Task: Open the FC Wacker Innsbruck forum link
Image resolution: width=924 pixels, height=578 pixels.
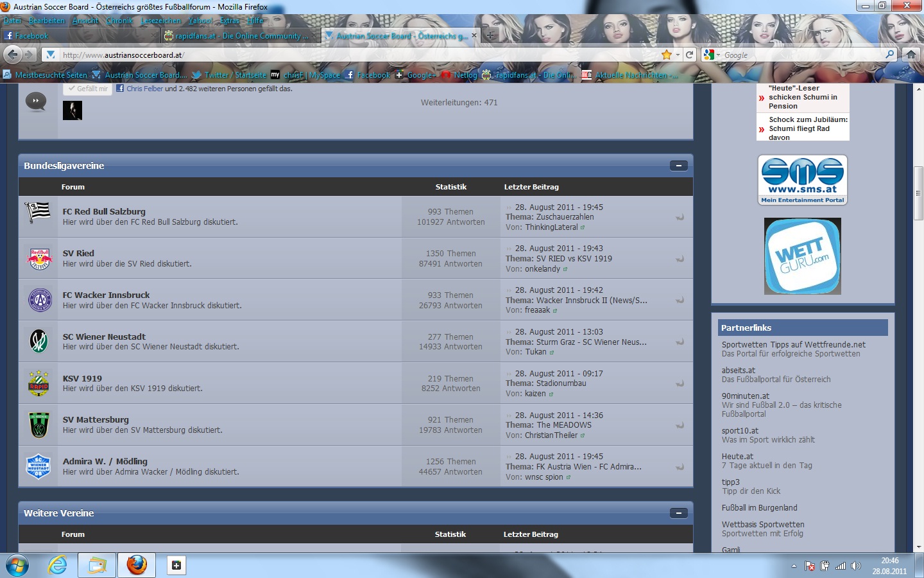Action: (106, 295)
